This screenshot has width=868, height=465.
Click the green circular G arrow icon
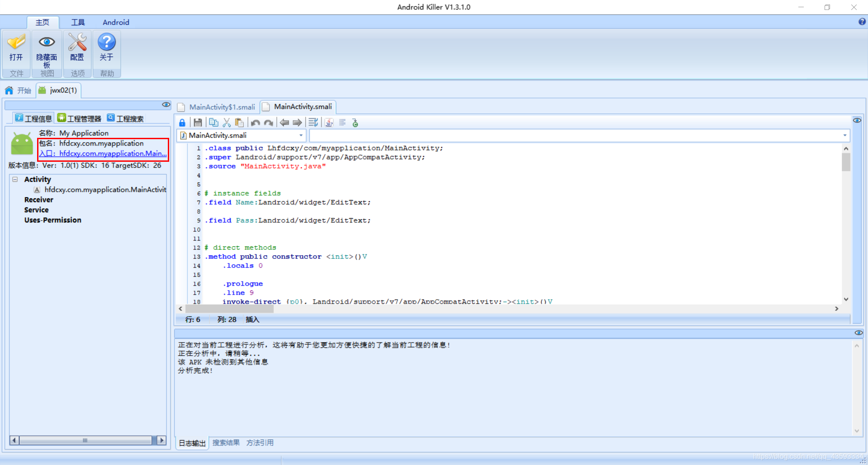(x=355, y=122)
